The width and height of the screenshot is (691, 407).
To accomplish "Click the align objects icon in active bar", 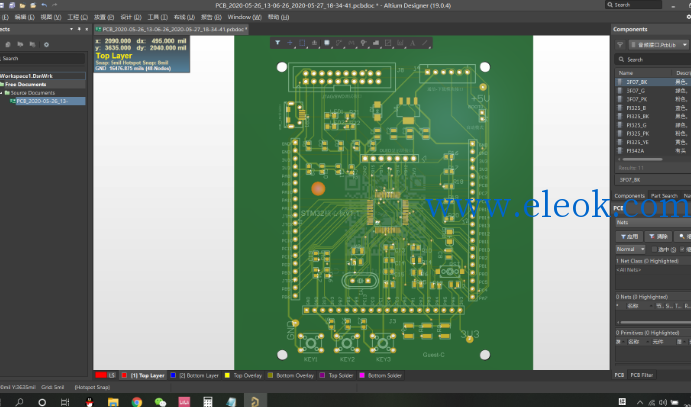I will 314,43.
